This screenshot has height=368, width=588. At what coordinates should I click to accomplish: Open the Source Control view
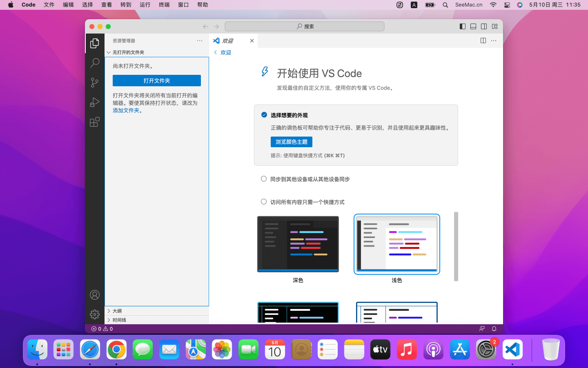pyautogui.click(x=95, y=83)
